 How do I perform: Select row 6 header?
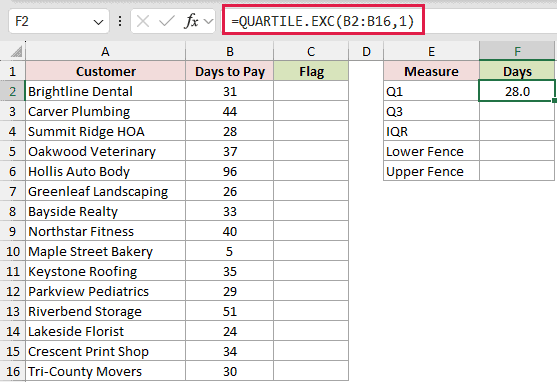click(x=12, y=171)
